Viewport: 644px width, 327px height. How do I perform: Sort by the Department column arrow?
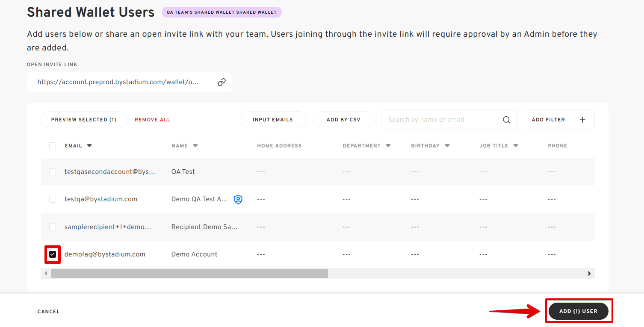388,146
